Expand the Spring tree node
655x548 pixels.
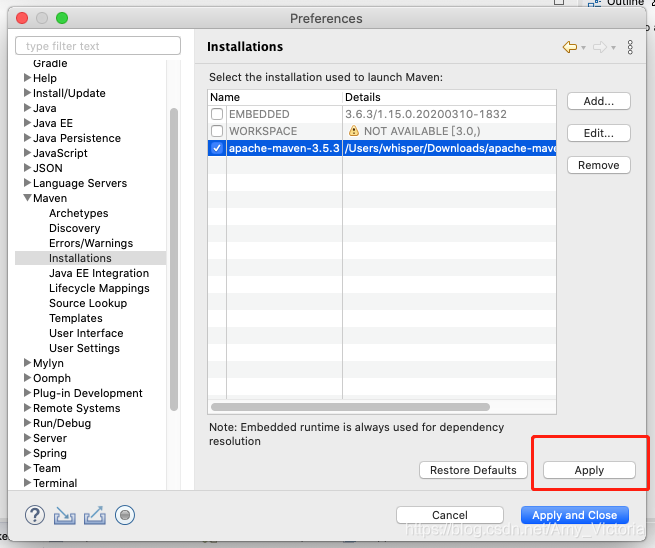(x=27, y=453)
